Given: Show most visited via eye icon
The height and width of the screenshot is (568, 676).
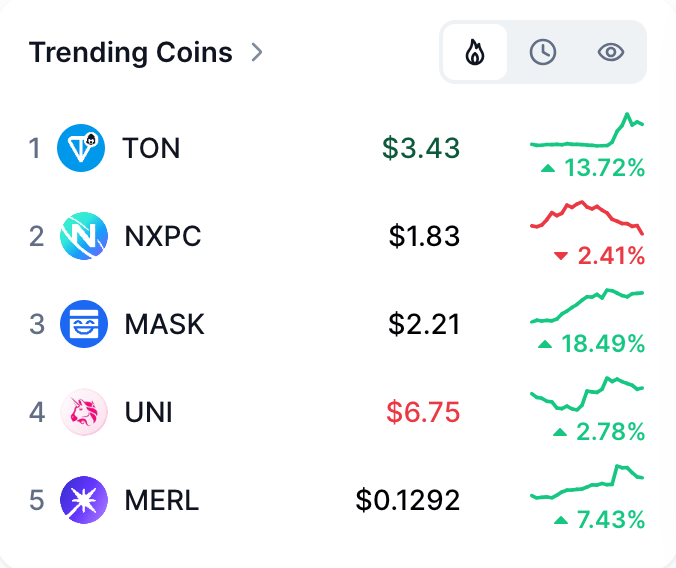Looking at the screenshot, I should 611,52.
